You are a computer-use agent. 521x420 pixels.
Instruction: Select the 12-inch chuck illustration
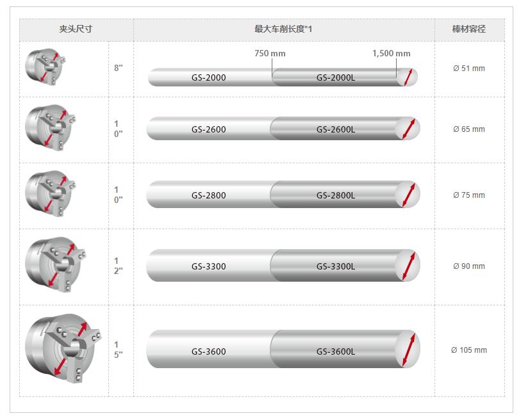click(x=56, y=264)
